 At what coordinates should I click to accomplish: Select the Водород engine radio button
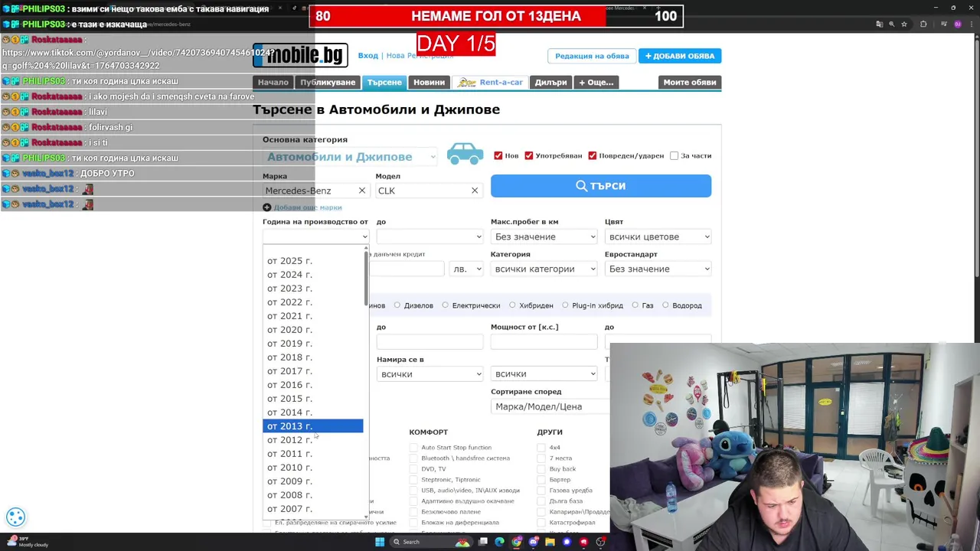coord(665,305)
